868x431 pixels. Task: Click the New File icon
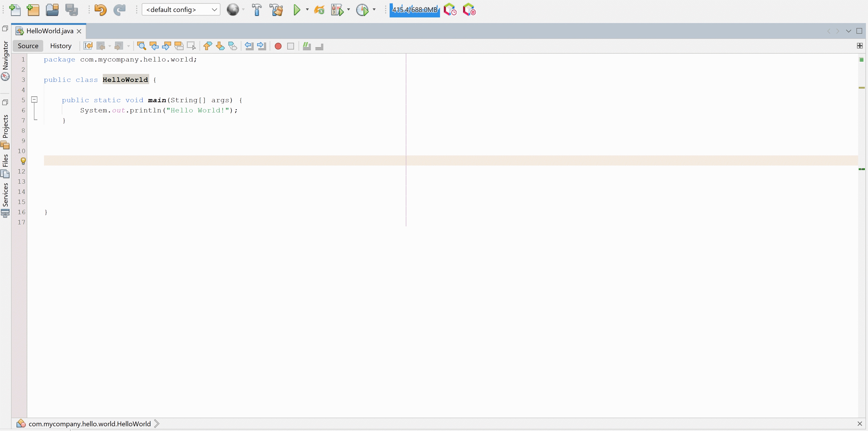15,10
